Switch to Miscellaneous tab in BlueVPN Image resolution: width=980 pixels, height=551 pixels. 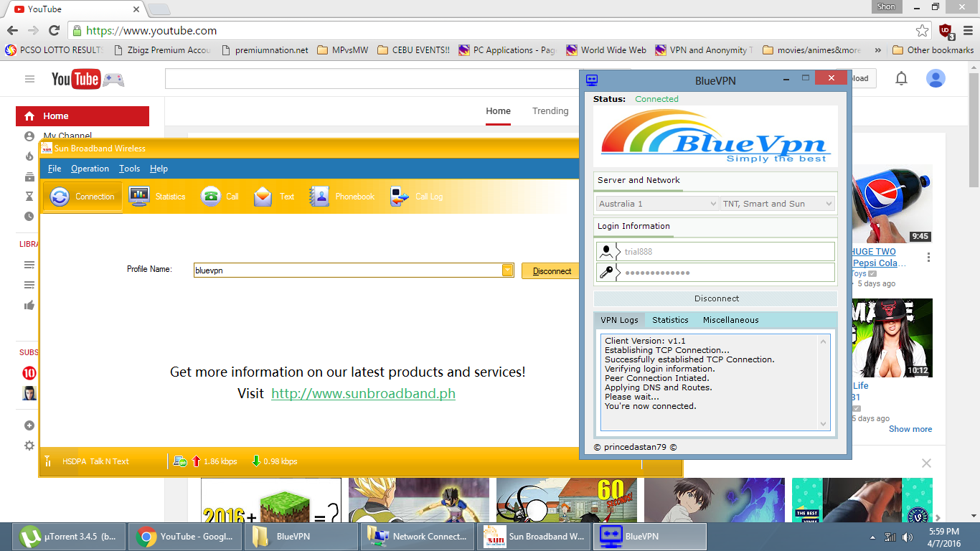click(730, 320)
